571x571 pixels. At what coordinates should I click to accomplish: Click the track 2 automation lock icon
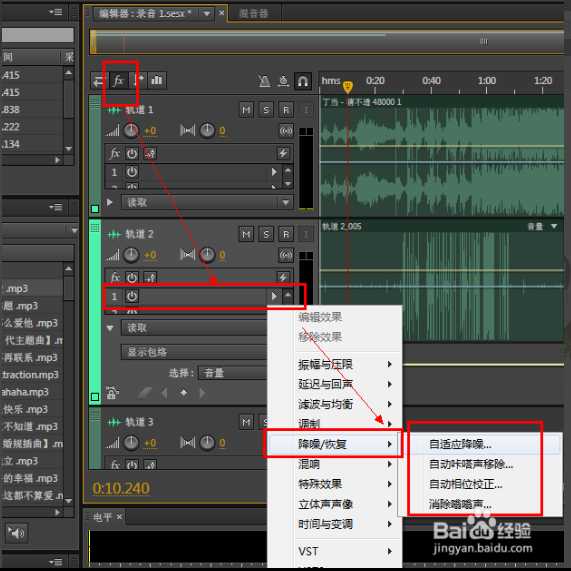tap(112, 393)
